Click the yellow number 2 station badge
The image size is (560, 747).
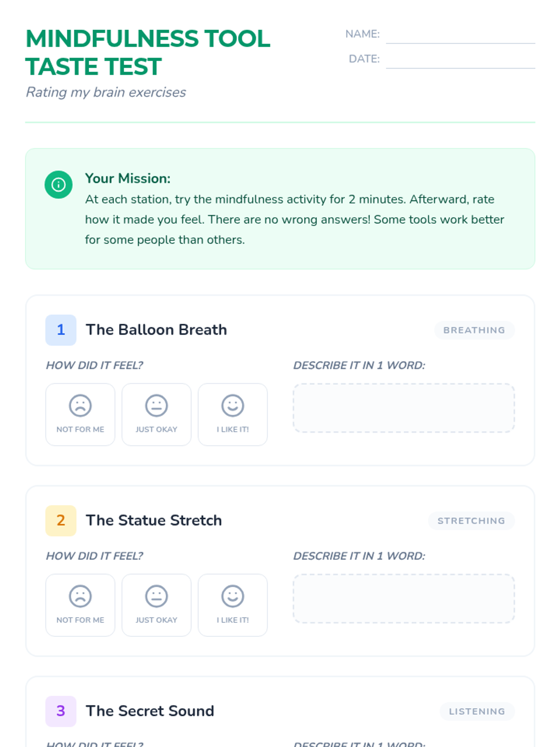pos(61,521)
